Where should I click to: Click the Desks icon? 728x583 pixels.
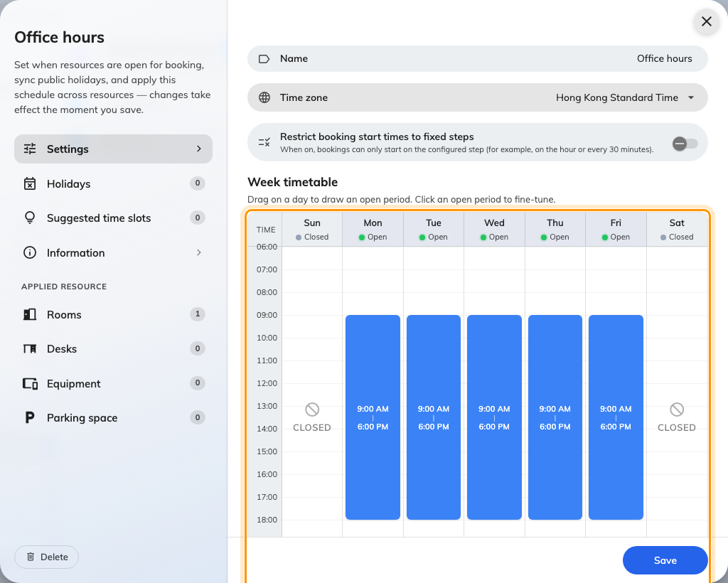[30, 348]
